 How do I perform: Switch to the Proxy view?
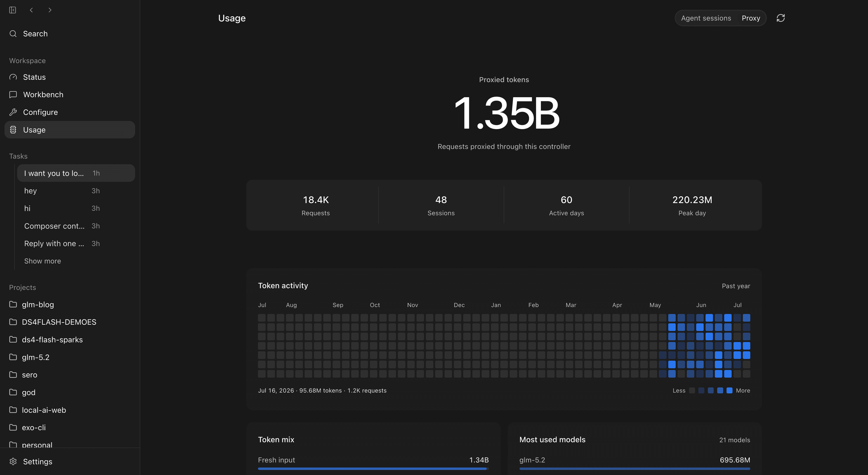click(x=751, y=18)
